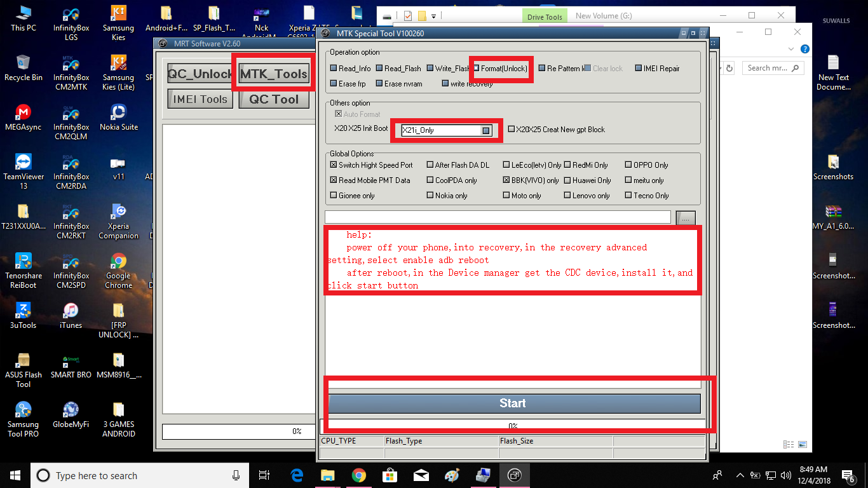Viewport: 868px width, 488px height.
Task: Open the MY_A1_6.0 archive icon
Action: 833,216
